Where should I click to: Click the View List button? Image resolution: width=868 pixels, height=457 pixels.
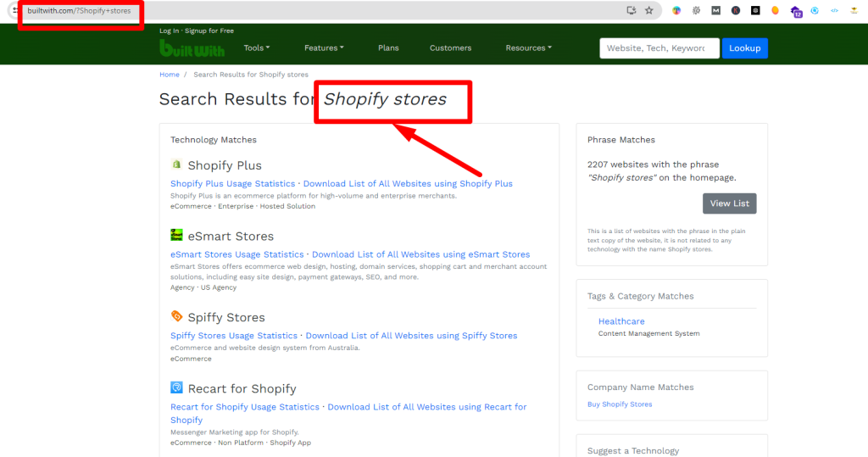(x=729, y=203)
